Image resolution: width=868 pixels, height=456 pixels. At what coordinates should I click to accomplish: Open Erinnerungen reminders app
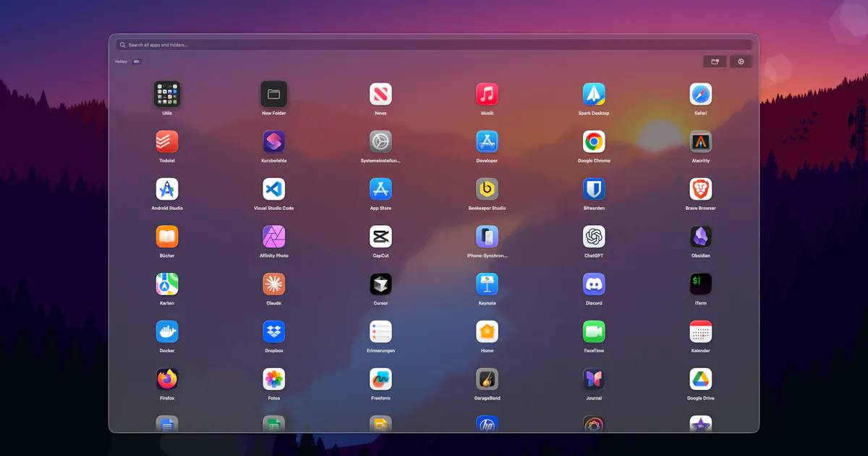pyautogui.click(x=380, y=332)
